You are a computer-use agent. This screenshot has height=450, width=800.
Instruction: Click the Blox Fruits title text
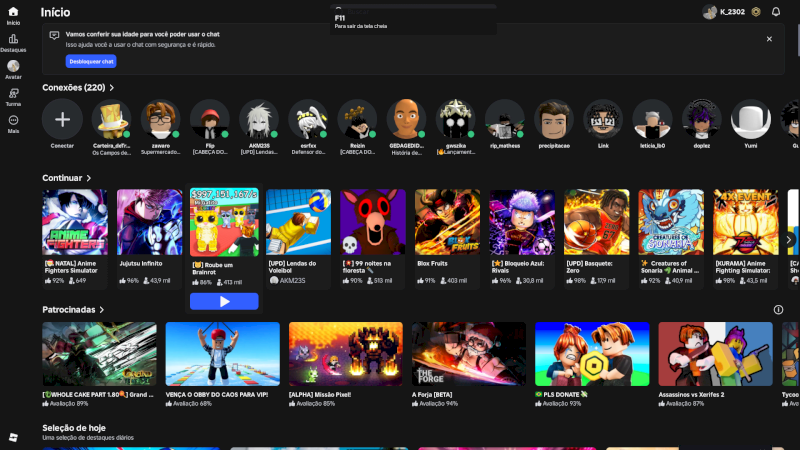pyautogui.click(x=432, y=264)
